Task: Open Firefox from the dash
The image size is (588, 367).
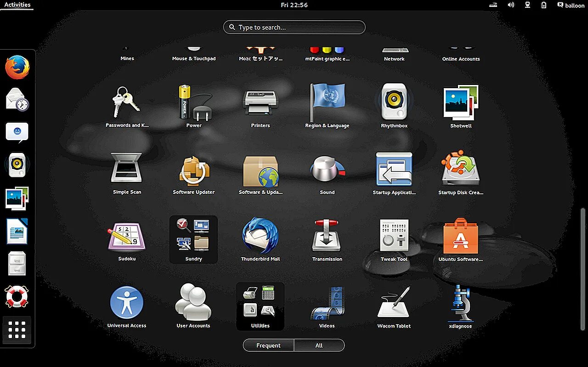Action: [x=17, y=67]
